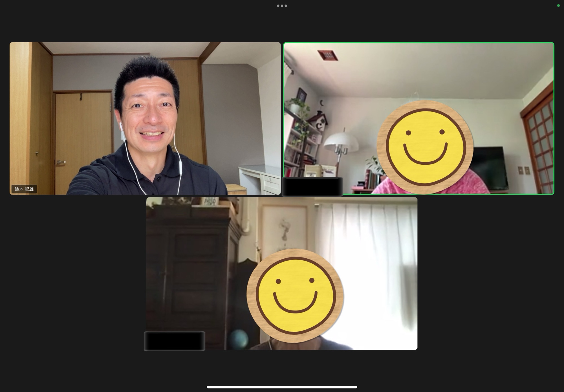The width and height of the screenshot is (564, 392).
Task: Click the red ceiling vent in top-right video
Action: coord(327,55)
